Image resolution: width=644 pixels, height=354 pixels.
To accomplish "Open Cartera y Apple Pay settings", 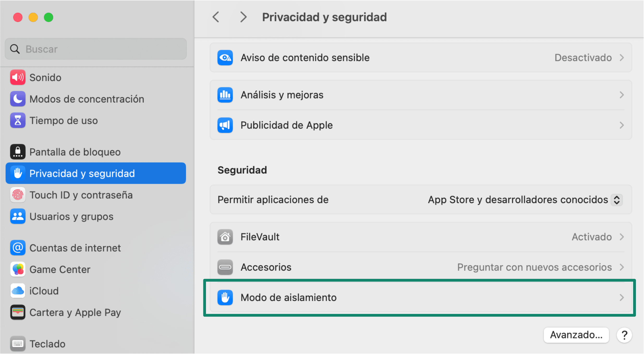I will click(75, 312).
